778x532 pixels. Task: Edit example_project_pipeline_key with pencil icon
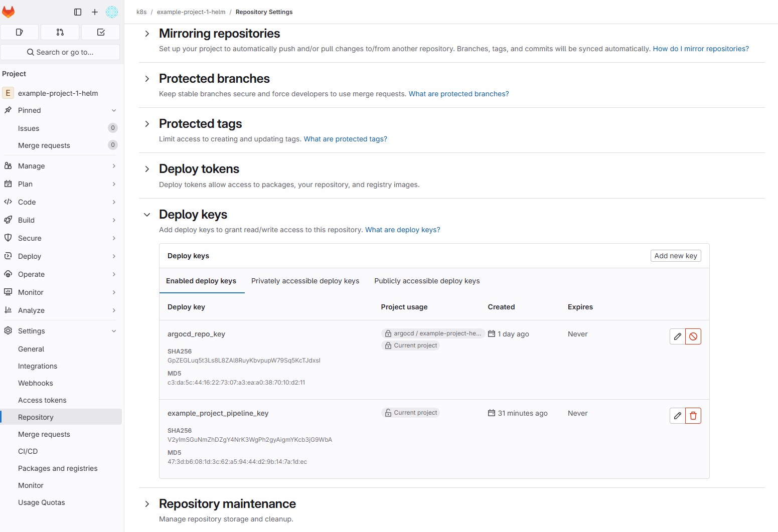(677, 416)
